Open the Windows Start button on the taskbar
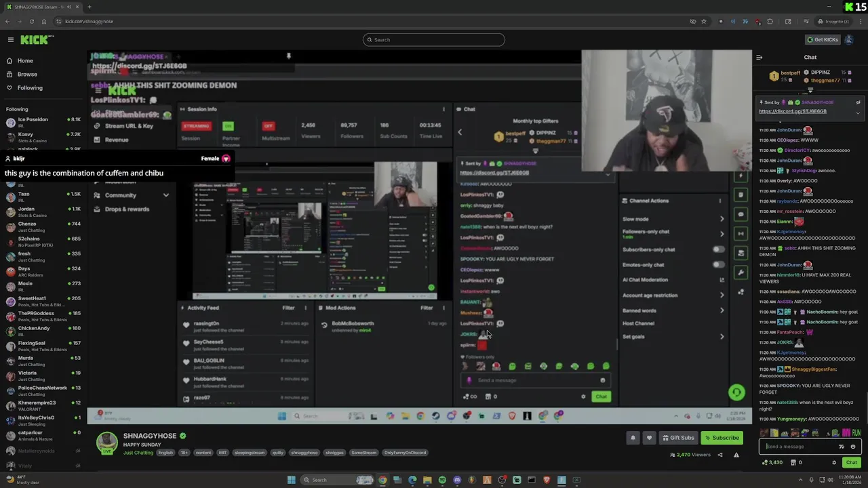This screenshot has height=488, width=868. pos(291,480)
